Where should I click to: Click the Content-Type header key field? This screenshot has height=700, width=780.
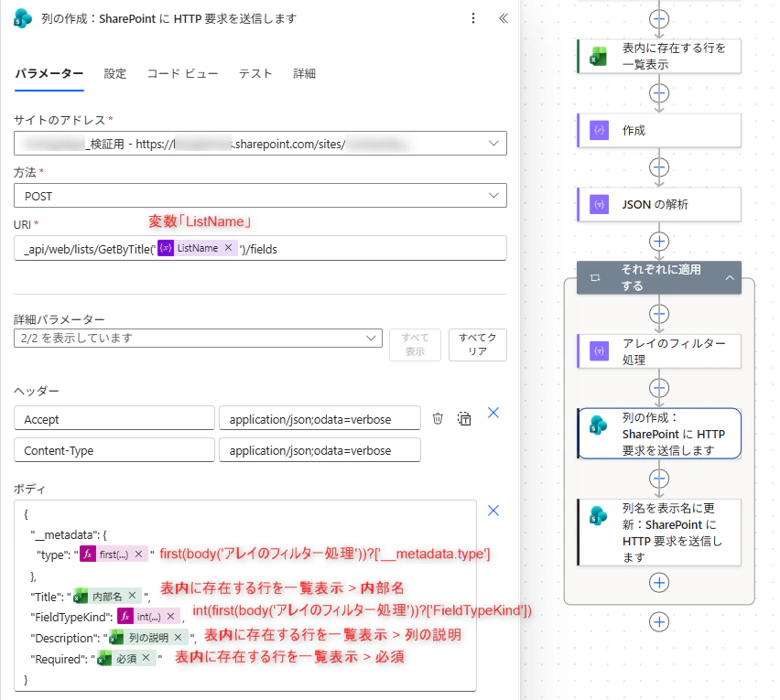tap(114, 450)
